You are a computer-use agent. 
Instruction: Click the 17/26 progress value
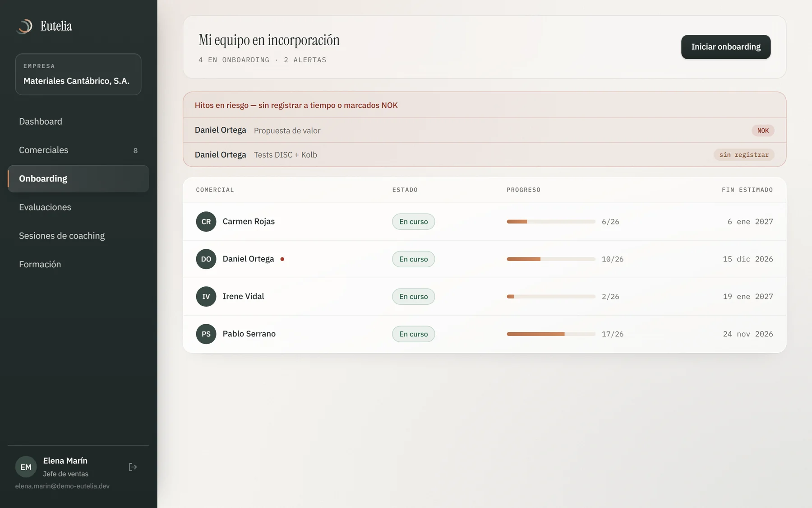coord(613,334)
